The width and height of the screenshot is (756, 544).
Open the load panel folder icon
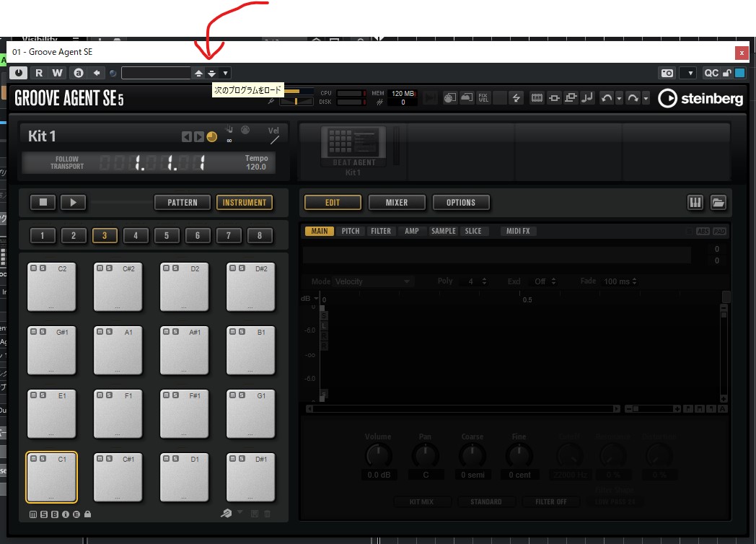[x=718, y=203]
